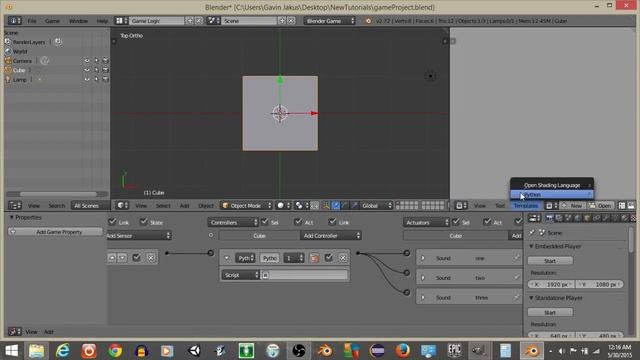Click the New text block button
Viewport: 640px width, 360px height.
point(573,206)
